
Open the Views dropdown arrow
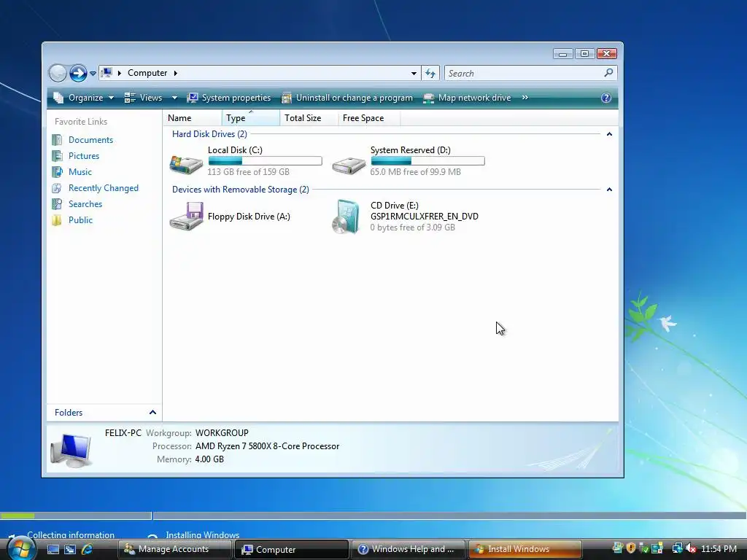pos(174,98)
